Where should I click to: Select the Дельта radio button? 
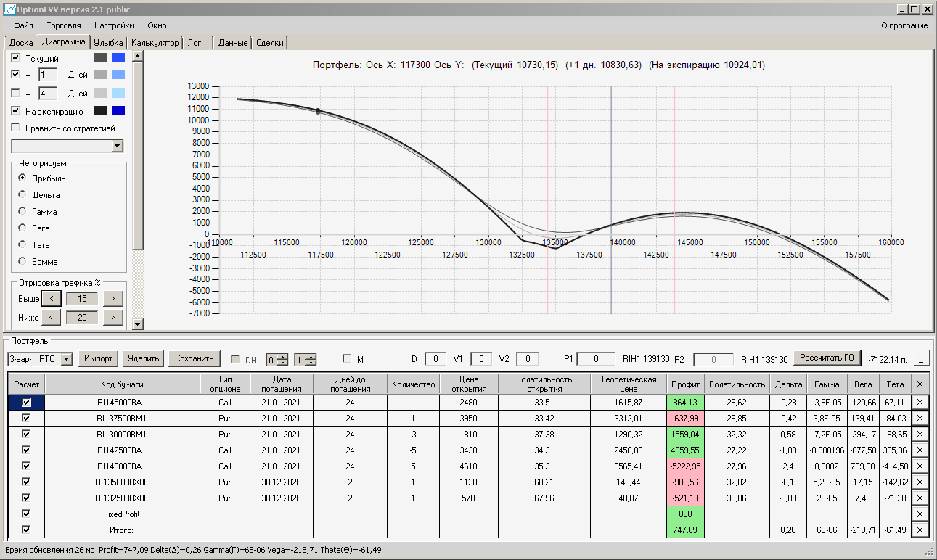[22, 195]
